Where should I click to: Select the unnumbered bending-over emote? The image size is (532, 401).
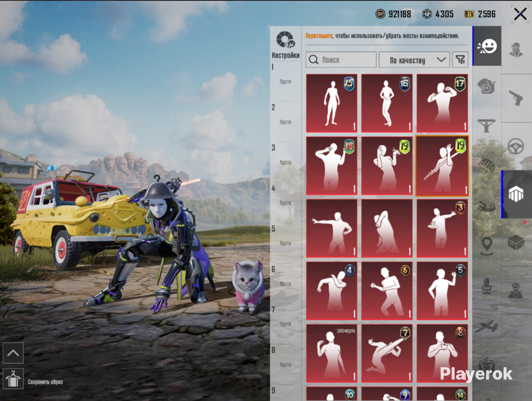[x=387, y=228]
